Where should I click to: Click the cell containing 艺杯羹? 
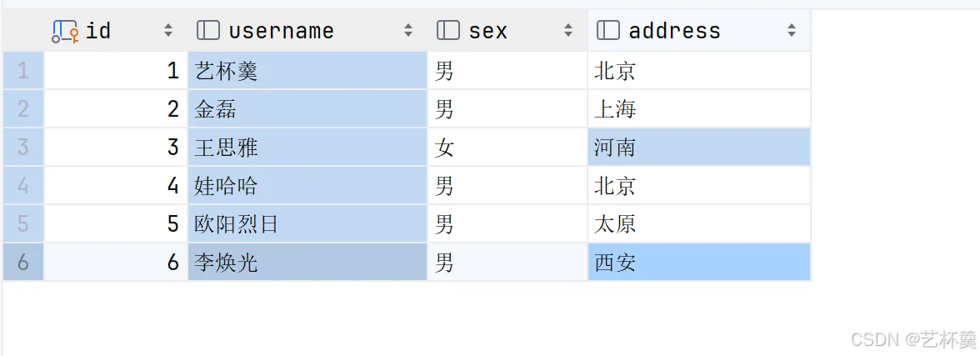click(307, 71)
